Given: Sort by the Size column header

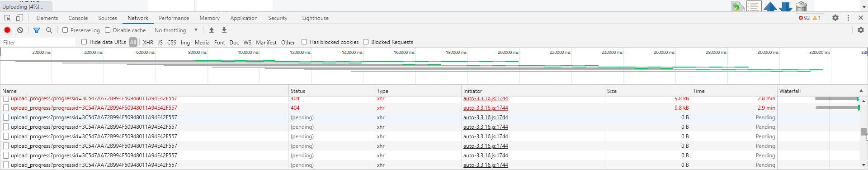Looking at the screenshot, I should pyautogui.click(x=648, y=91).
